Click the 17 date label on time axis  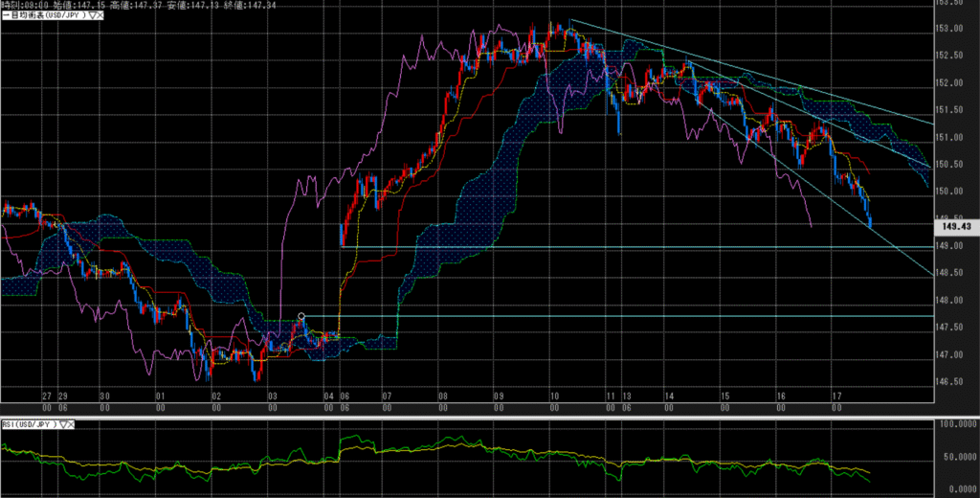click(x=835, y=395)
